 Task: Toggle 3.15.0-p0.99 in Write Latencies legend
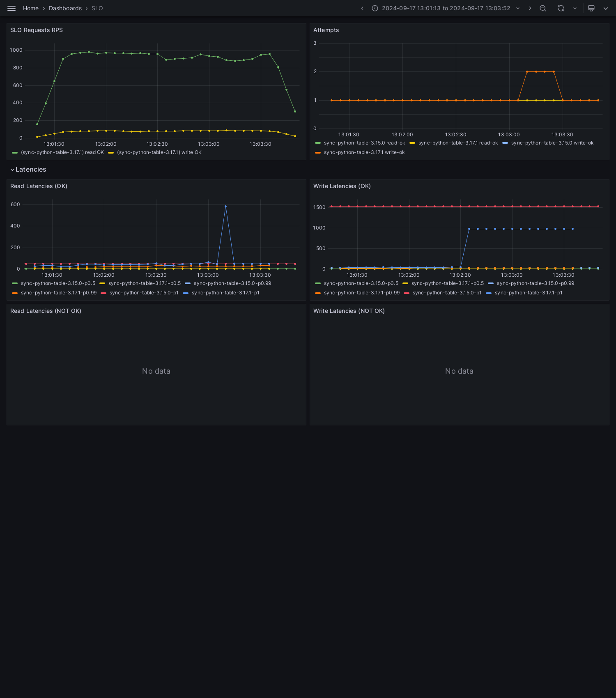point(536,283)
